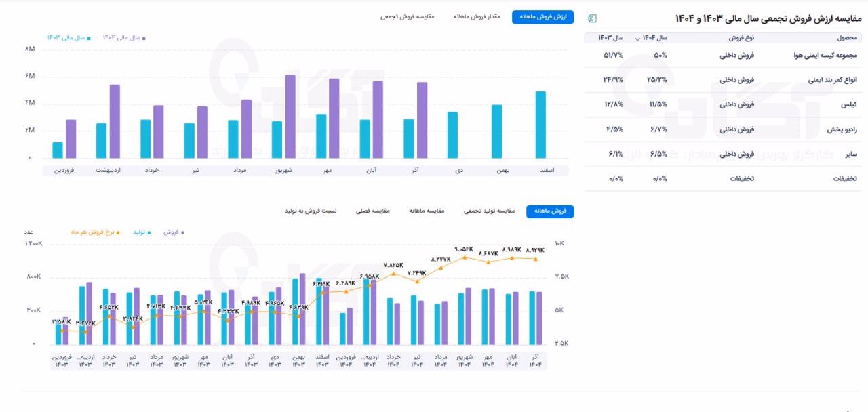
Task: Toggle the سال مالی ۱۴۰۴ legend series
Action: click(124, 38)
